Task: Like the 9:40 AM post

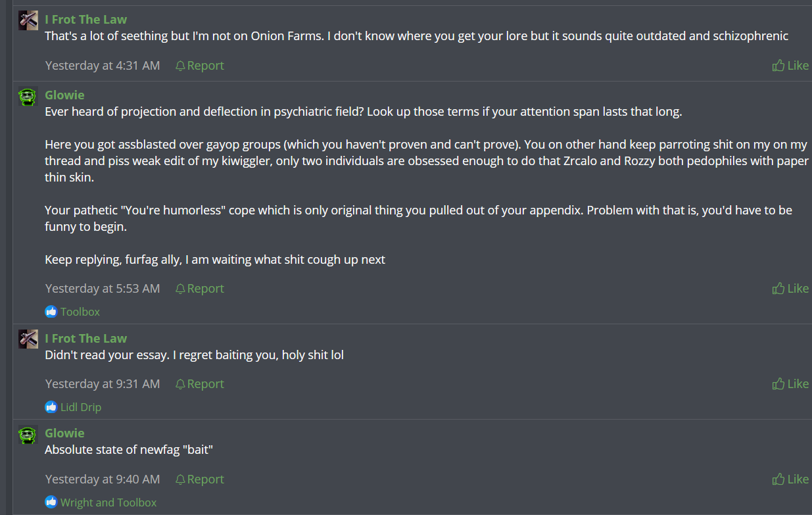Action: coord(790,479)
